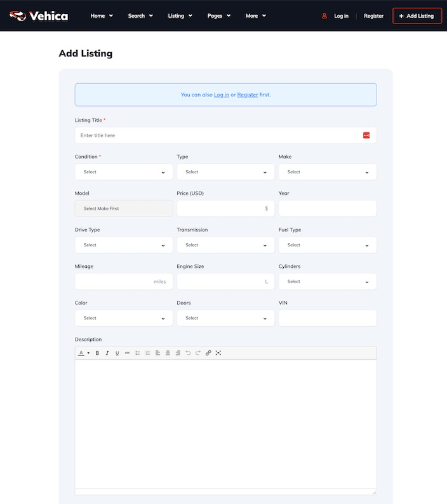Toggle italic formatting in description editor
Screen dimensions: 447x504
(107, 353)
